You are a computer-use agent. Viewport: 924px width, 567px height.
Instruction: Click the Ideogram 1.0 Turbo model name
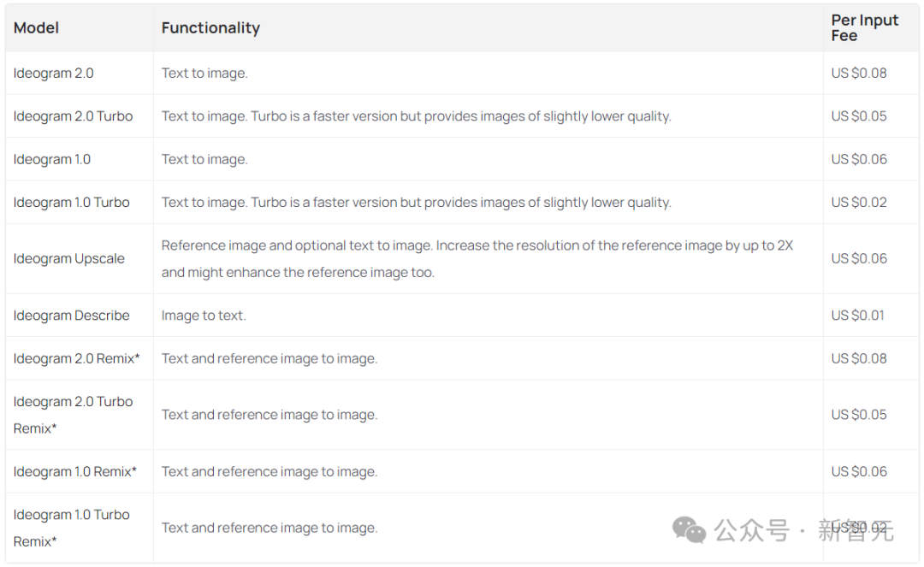(71, 203)
